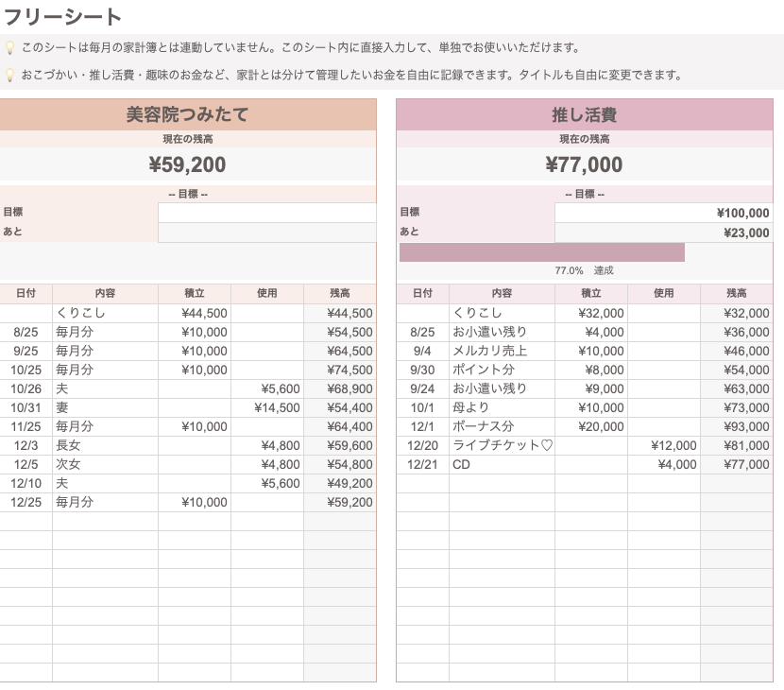Select the ¥36,000 balance cell
Image resolution: width=784 pixels, height=690 pixels.
tap(737, 333)
